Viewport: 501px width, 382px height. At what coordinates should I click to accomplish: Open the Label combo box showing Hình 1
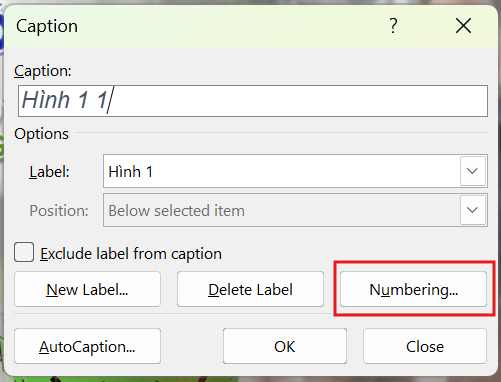pos(295,171)
